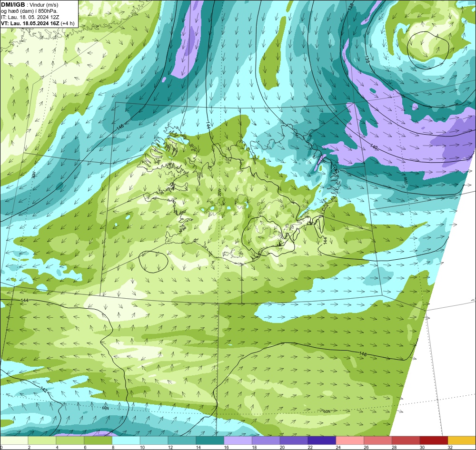Pick the lavender 16–18 m/s legend swatch
The image size is (476, 450).
(238, 440)
